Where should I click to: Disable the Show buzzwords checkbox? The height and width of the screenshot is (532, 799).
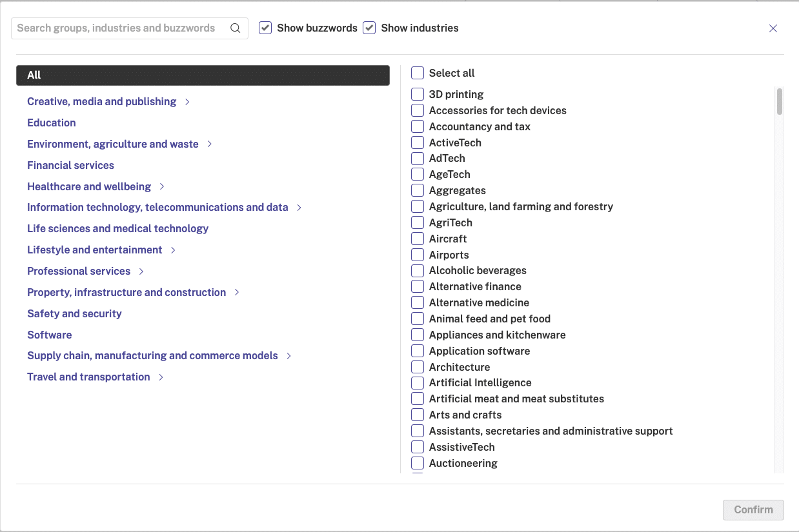pos(265,28)
